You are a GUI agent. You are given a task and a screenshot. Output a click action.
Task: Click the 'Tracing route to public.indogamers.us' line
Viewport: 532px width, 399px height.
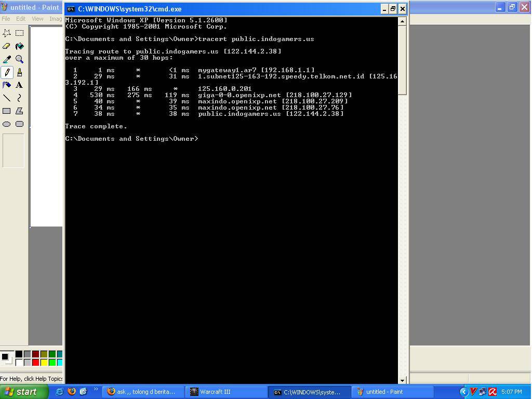tap(173, 51)
